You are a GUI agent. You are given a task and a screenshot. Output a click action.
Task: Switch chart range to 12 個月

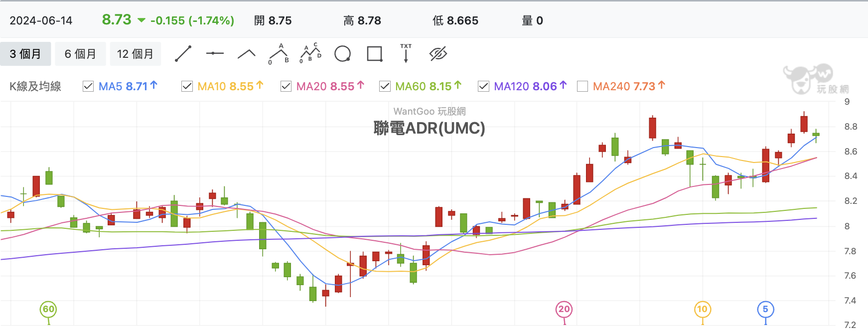coord(135,54)
